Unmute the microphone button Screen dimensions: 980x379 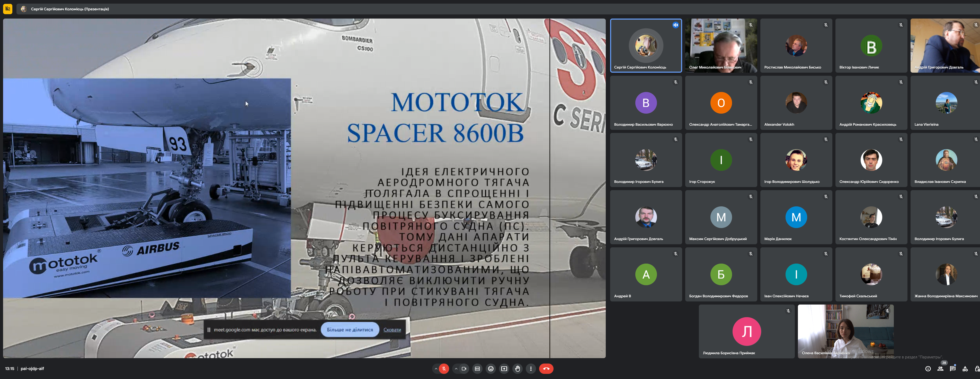click(444, 368)
